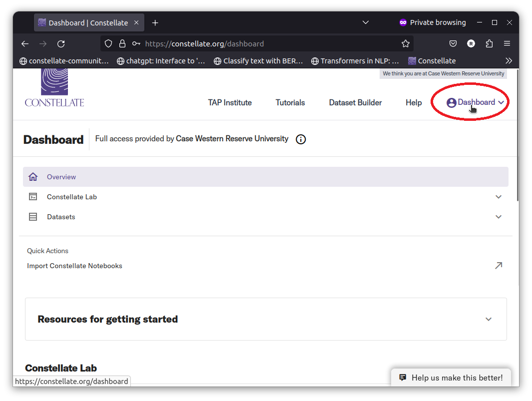Viewport: 532px width, 401px height.
Task: Open the Transformers in NLP bookmark
Action: (355, 61)
